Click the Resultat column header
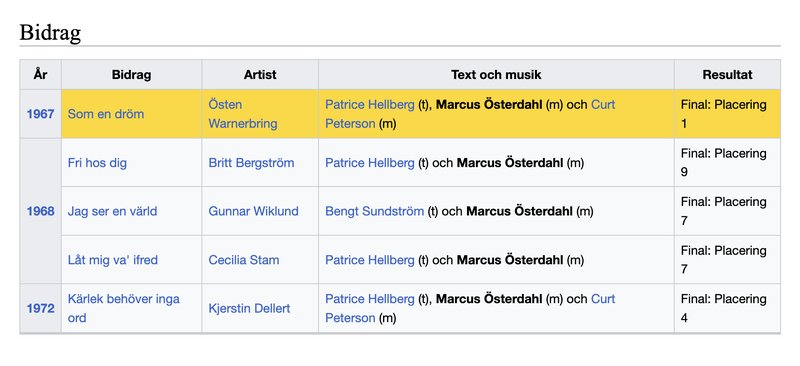The width and height of the screenshot is (800, 366). pyautogui.click(x=727, y=75)
